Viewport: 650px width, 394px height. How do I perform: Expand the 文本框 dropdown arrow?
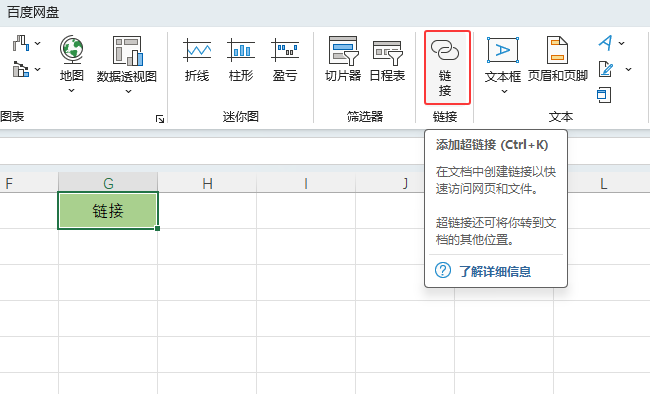(x=504, y=91)
